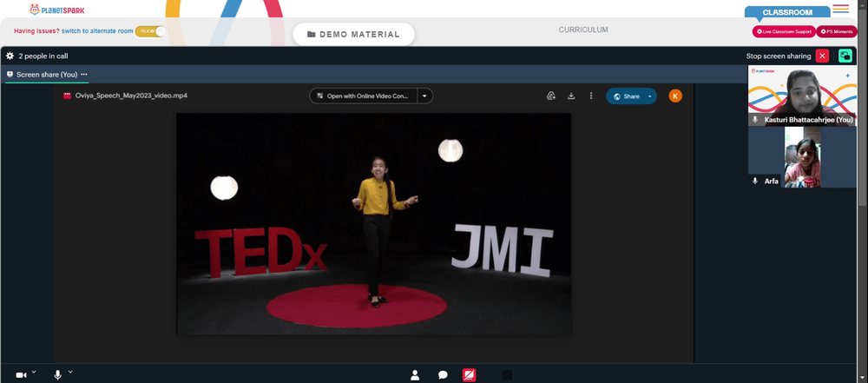Click Oviya_Speech_May2023_video.mp4 file name
The height and width of the screenshot is (383, 868).
click(131, 96)
